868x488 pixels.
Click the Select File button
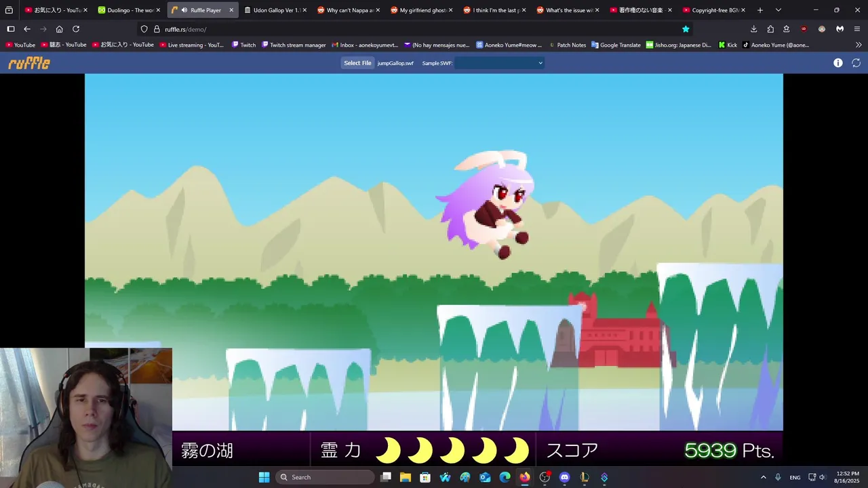pyautogui.click(x=357, y=63)
